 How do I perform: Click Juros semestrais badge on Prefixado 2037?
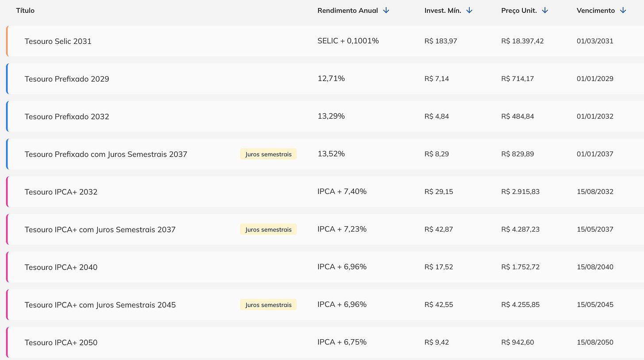click(268, 154)
